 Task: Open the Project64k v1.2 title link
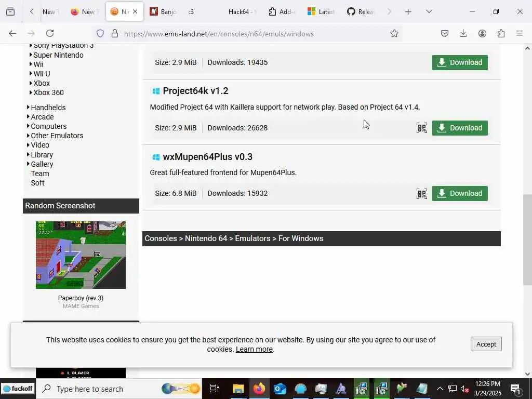[x=195, y=91]
